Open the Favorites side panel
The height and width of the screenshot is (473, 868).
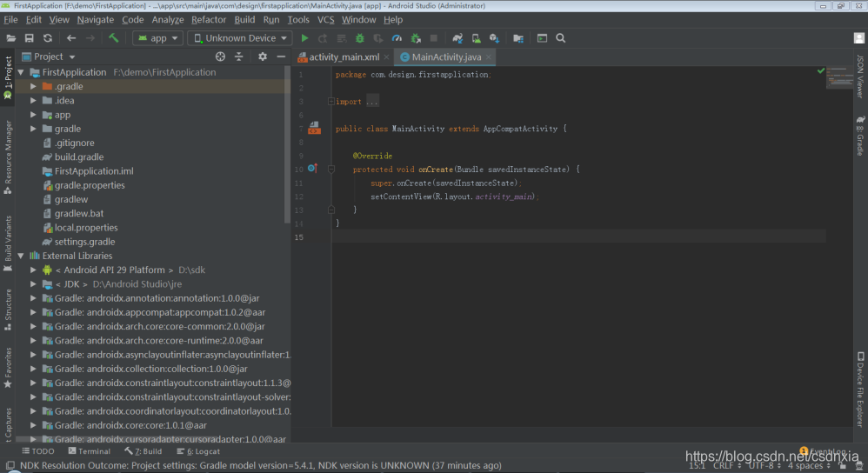[8, 368]
